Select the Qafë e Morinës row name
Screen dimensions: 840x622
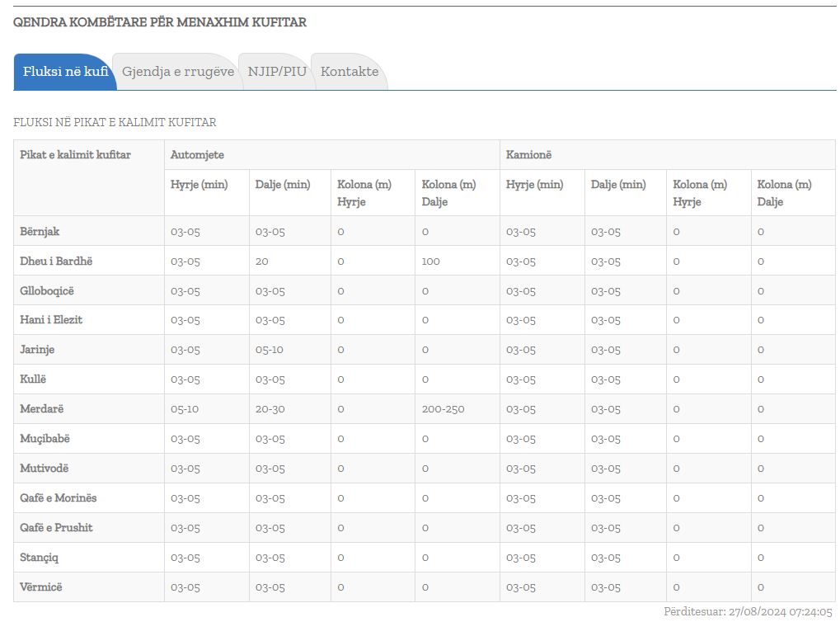pos(59,498)
